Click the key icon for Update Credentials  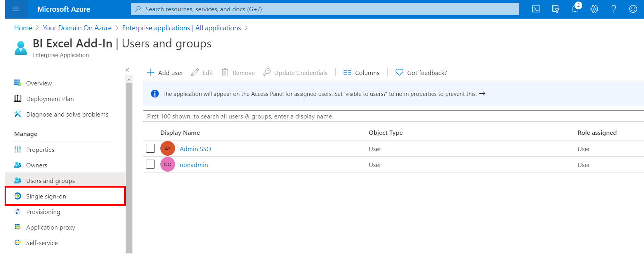click(266, 72)
